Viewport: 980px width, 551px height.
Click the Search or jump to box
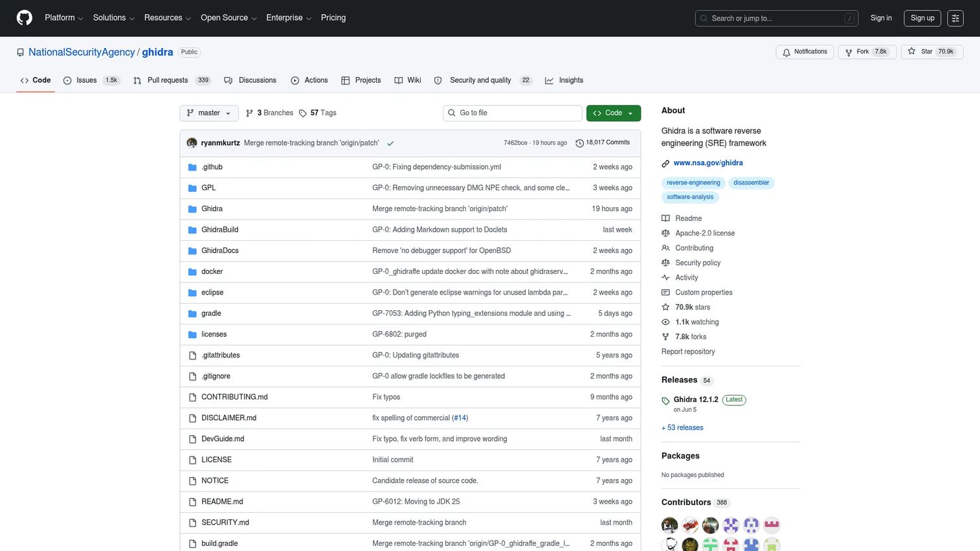[x=777, y=18]
